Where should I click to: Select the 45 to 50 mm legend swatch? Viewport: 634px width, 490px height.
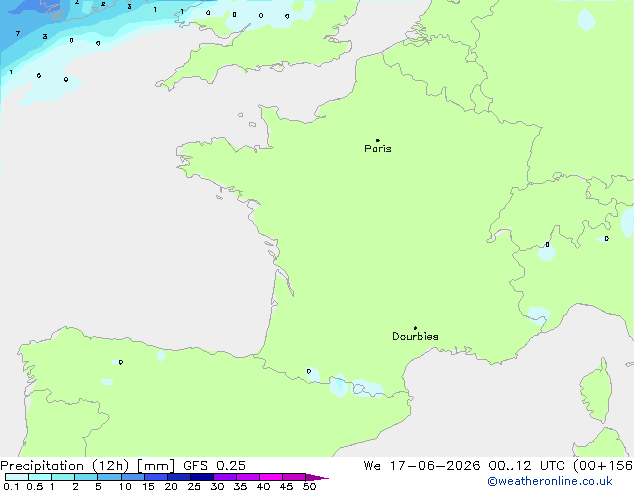click(294, 477)
